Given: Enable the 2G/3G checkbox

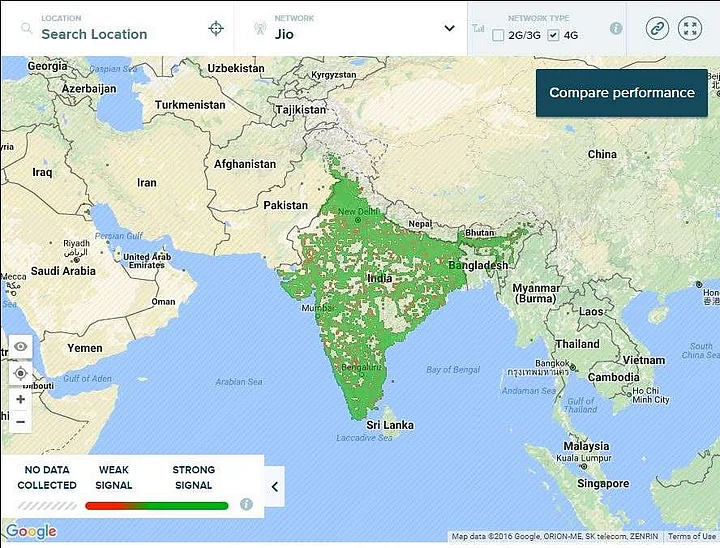Looking at the screenshot, I should pos(499,36).
